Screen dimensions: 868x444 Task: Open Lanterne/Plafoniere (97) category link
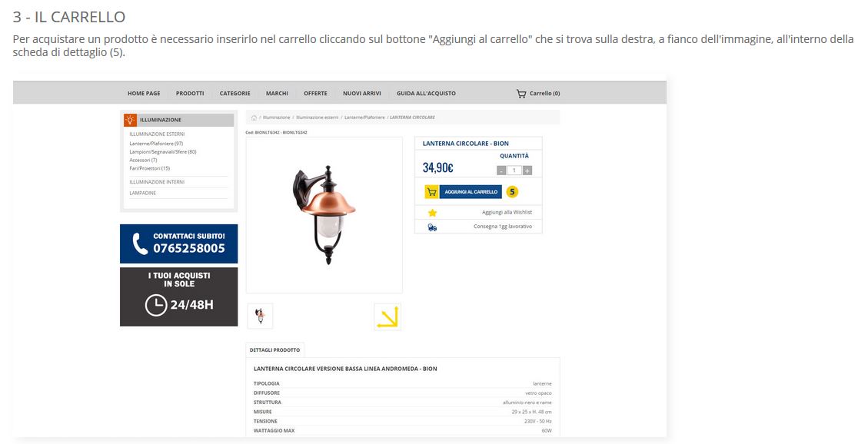(x=156, y=144)
